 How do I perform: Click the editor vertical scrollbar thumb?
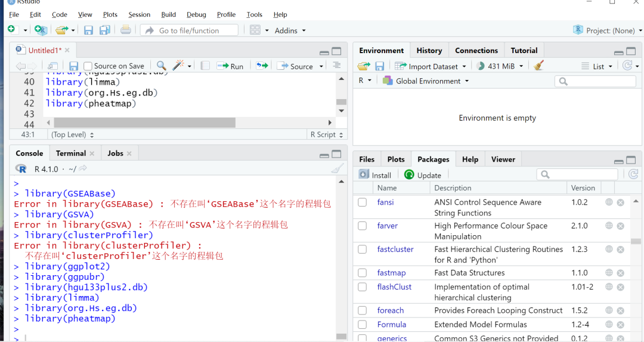pyautogui.click(x=341, y=101)
